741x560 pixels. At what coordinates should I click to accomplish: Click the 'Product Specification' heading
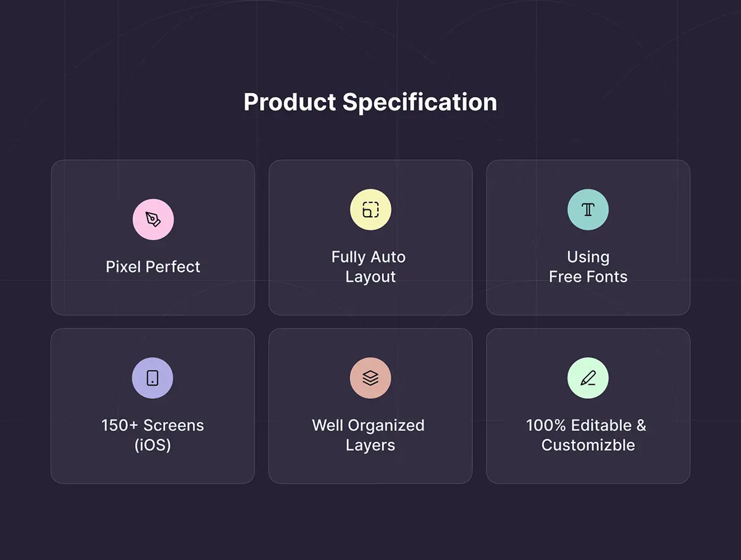pos(371,102)
